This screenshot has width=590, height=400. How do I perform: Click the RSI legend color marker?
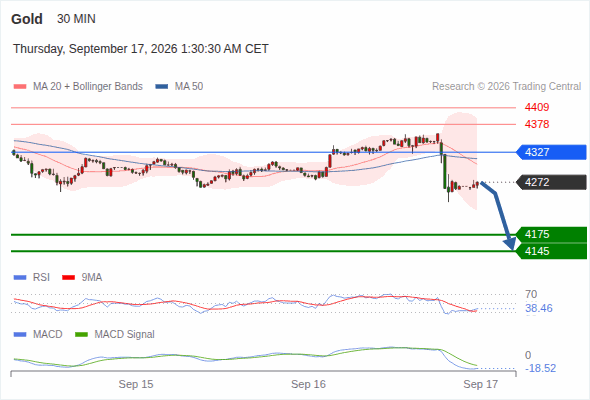20,278
